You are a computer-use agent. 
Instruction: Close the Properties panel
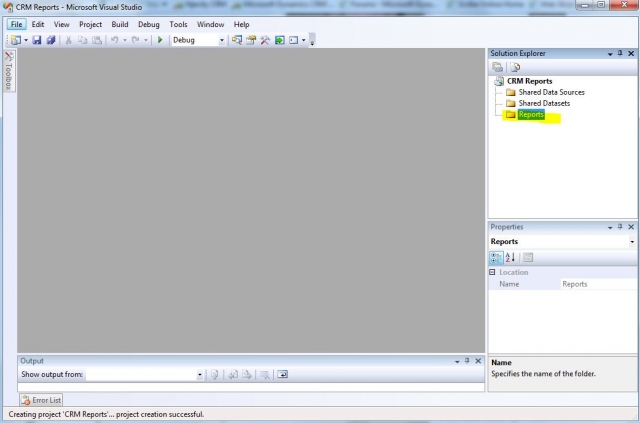click(x=631, y=227)
